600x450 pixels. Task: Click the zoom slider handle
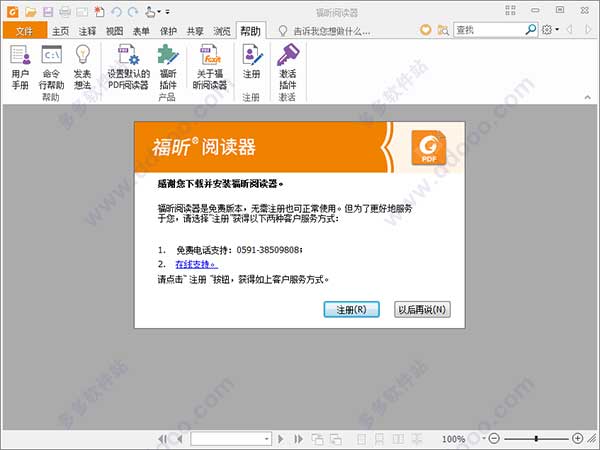tap(536, 439)
